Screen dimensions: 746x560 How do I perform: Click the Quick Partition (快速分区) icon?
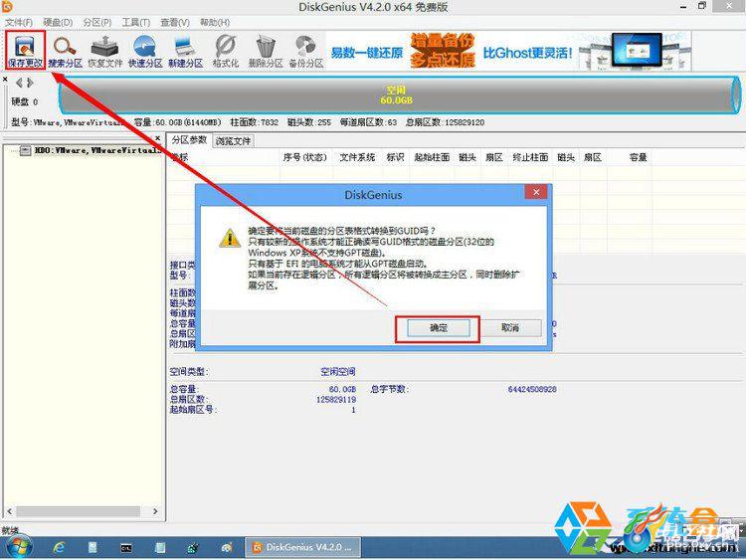tap(145, 52)
